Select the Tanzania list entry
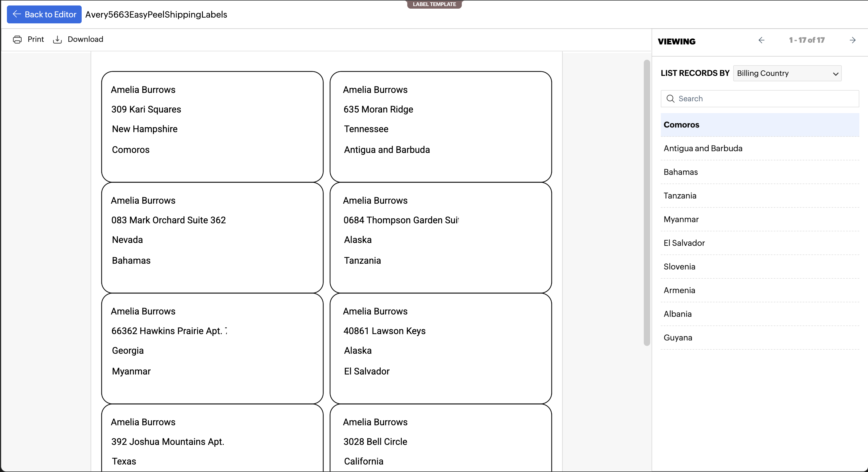Viewport: 868px width, 472px height. tap(680, 196)
